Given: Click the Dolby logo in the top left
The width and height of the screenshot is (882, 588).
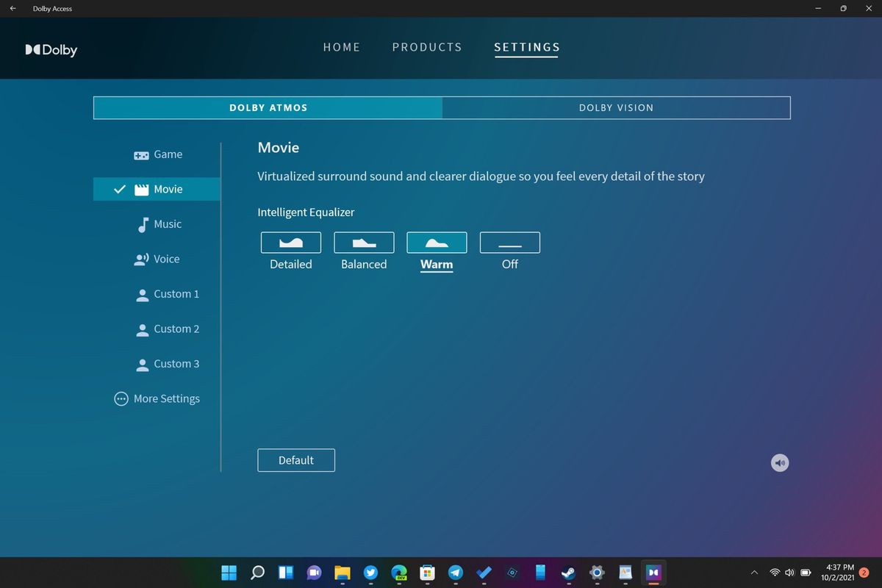Looking at the screenshot, I should (x=51, y=49).
